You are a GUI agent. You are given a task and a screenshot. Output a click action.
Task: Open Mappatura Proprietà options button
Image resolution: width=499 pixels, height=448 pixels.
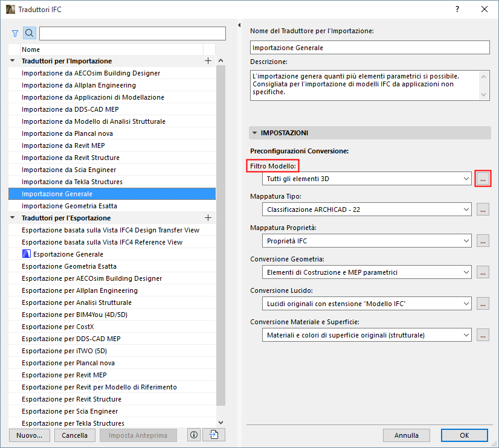coord(483,241)
